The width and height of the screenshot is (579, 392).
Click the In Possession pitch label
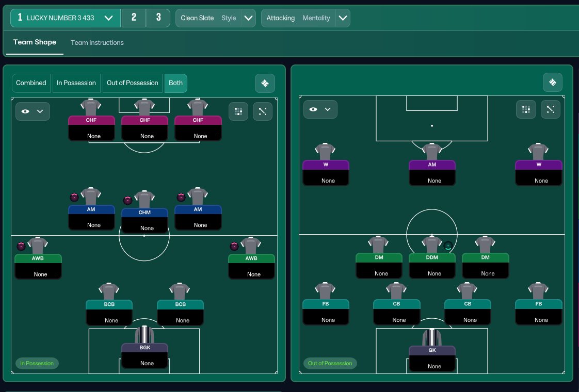coord(37,363)
